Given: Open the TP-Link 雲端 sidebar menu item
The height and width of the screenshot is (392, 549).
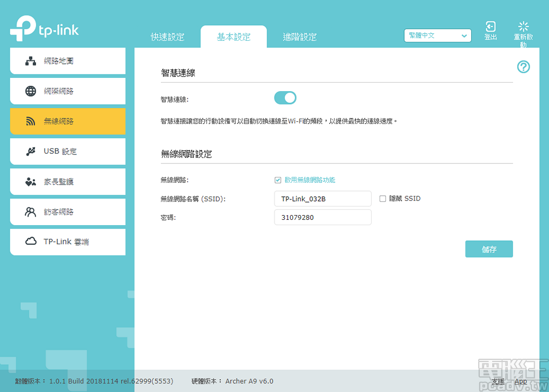Looking at the screenshot, I should (x=68, y=242).
